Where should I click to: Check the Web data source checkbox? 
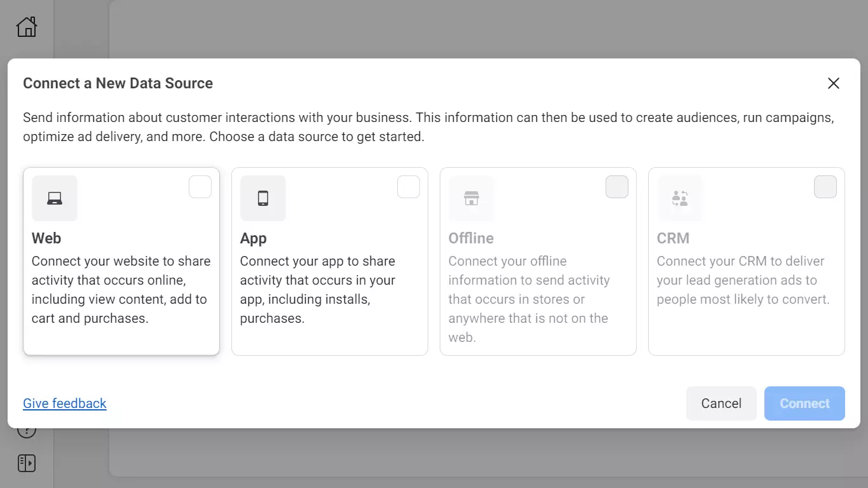pos(200,187)
